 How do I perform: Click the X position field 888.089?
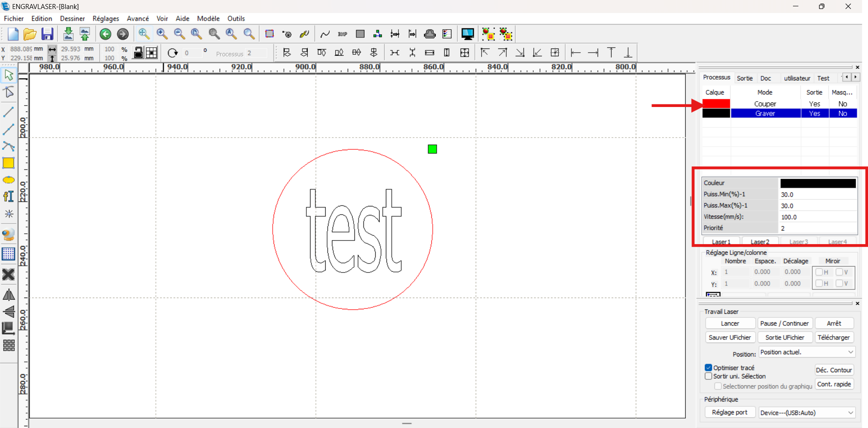coord(21,49)
